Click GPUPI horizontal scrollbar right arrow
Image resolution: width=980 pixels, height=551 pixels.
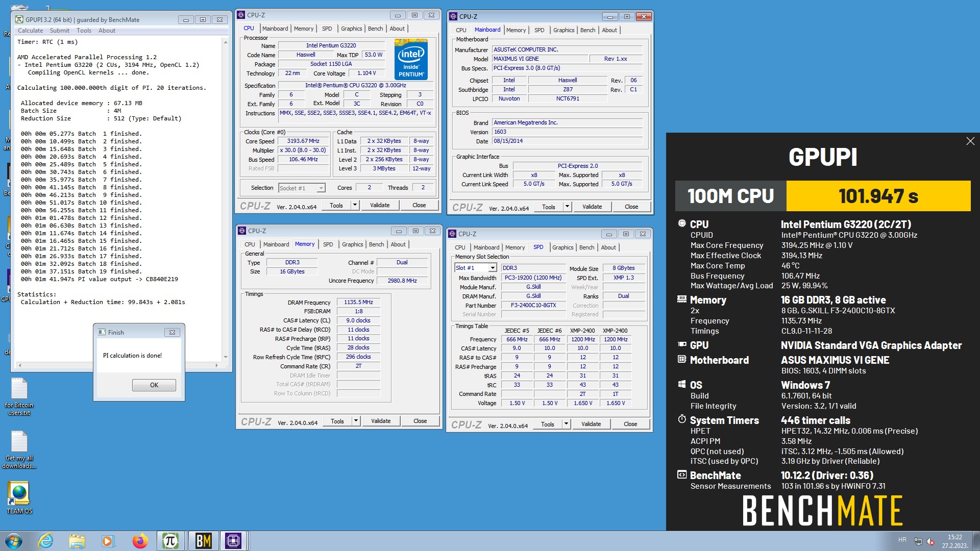coord(217,365)
